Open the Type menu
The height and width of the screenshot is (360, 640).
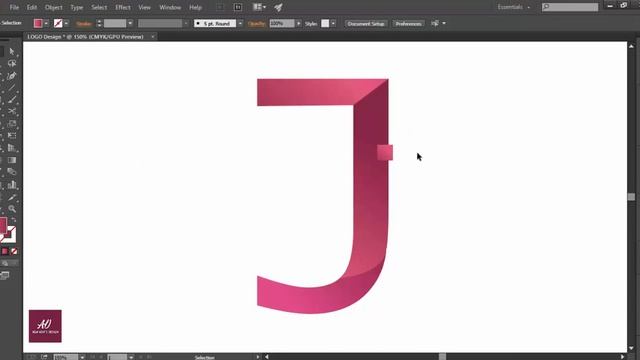[77, 7]
